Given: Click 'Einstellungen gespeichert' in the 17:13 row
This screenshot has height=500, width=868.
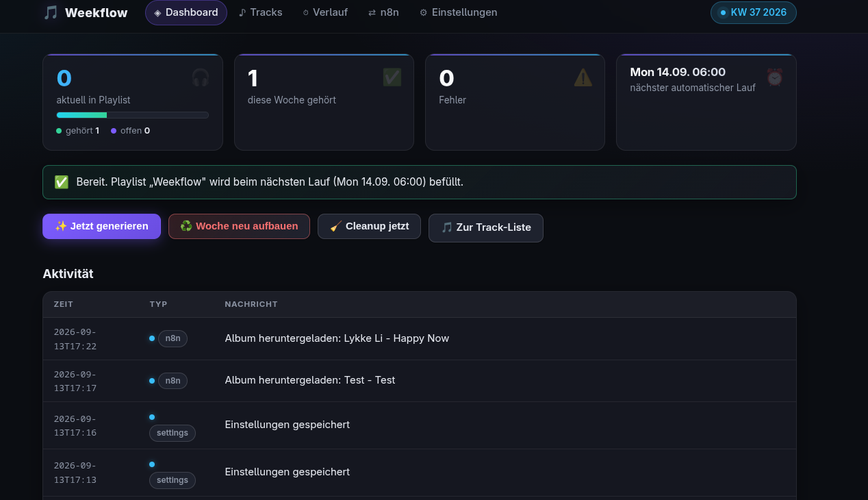Looking at the screenshot, I should [288, 472].
